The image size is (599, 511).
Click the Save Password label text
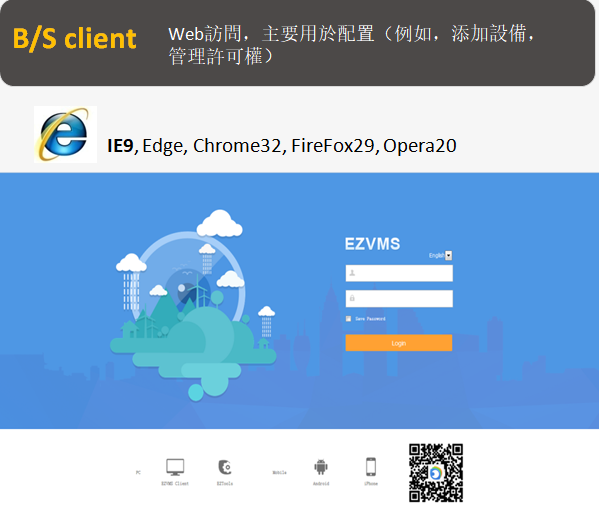370,319
